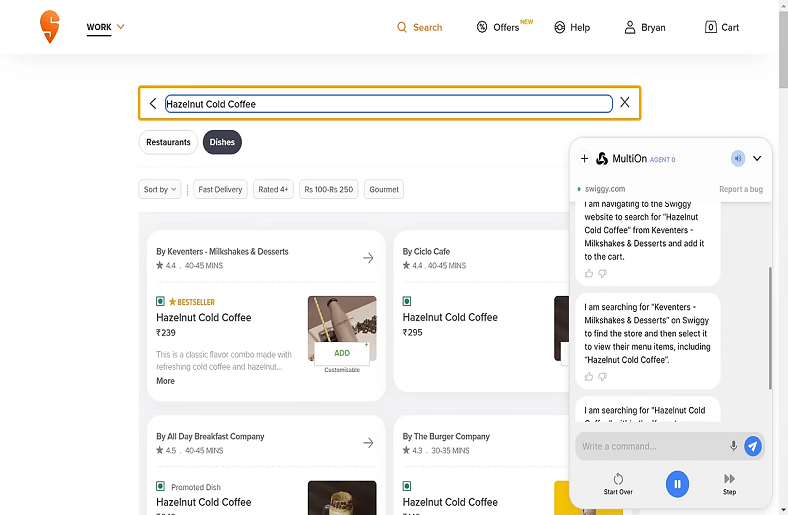Send the command with the paper-plane button

click(752, 446)
